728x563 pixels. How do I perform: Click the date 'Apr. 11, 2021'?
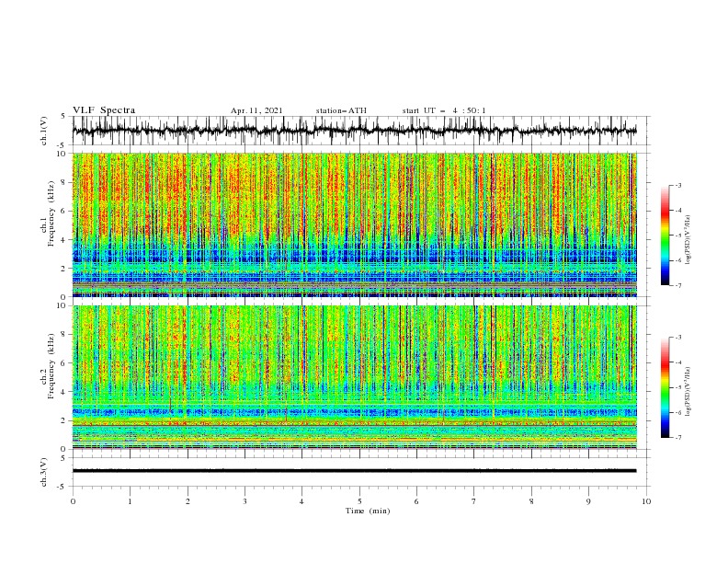256,110
